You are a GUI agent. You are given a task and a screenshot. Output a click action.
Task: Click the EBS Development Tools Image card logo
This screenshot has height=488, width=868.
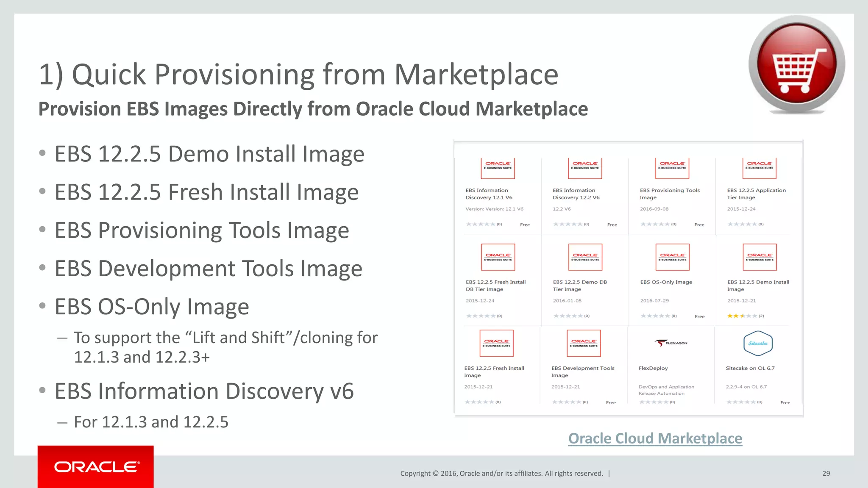click(584, 343)
